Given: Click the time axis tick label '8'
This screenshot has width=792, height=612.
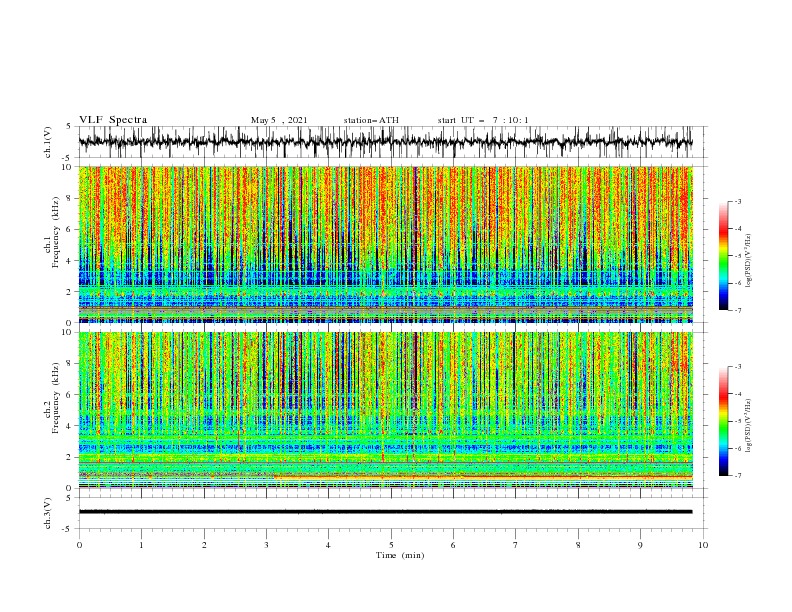Looking at the screenshot, I should point(578,545).
